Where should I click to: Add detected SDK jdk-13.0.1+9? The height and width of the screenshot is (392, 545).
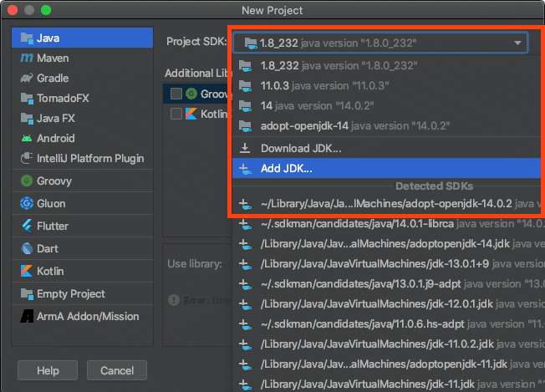pos(389,264)
